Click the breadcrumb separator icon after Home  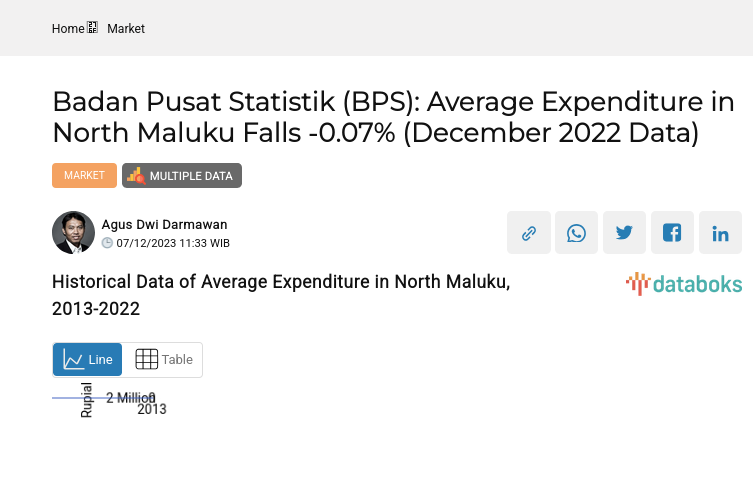93,28
